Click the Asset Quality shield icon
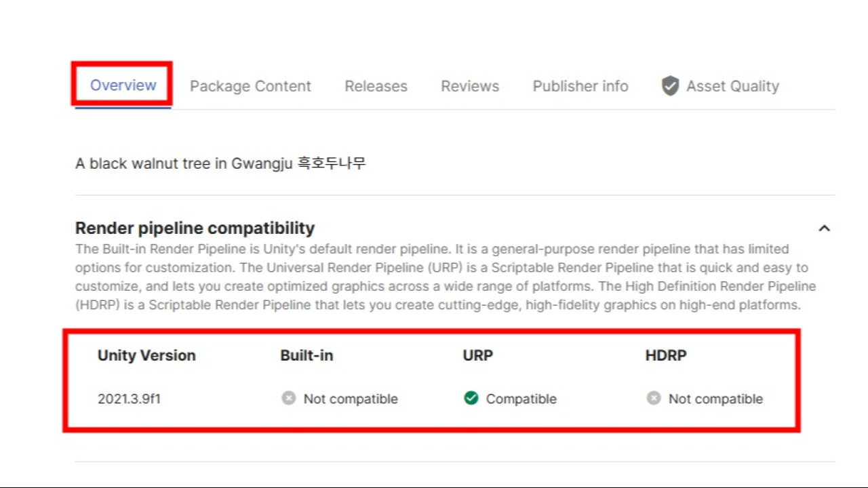 click(x=670, y=86)
